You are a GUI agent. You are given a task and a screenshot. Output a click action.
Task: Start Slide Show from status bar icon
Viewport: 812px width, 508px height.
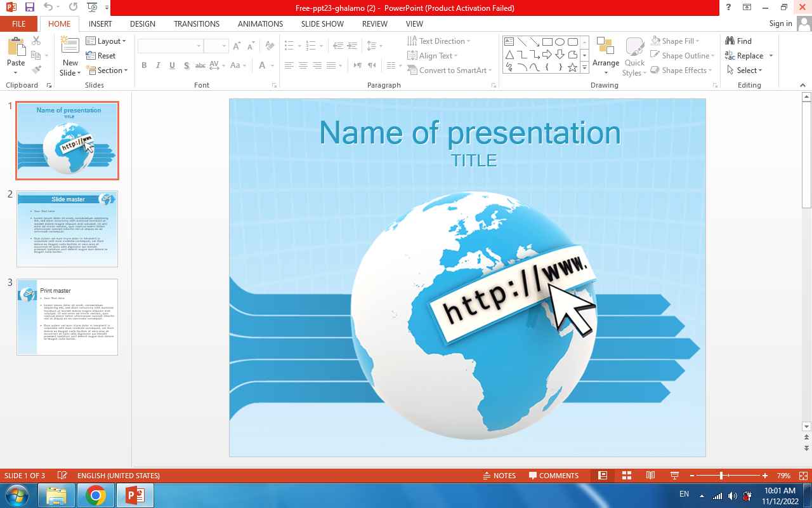674,476
